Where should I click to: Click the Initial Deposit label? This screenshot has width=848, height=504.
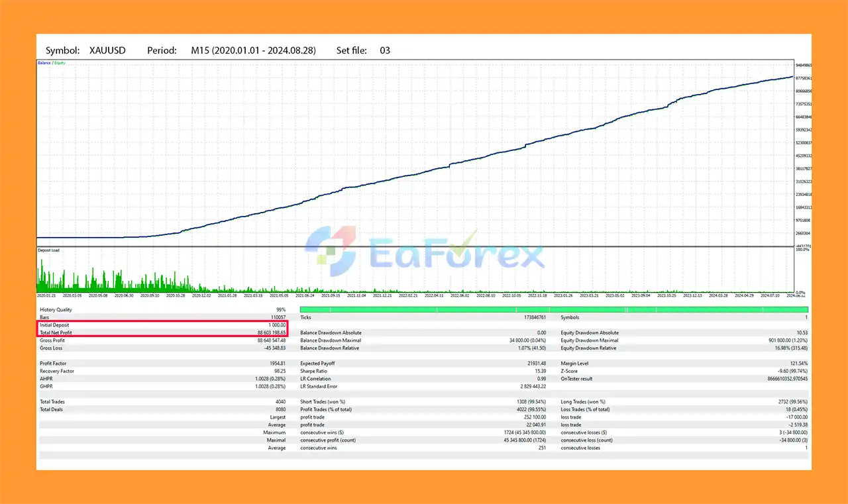point(54,325)
